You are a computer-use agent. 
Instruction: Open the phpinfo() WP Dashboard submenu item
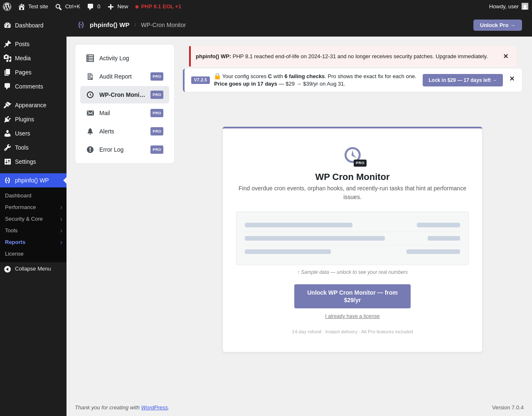33,196
